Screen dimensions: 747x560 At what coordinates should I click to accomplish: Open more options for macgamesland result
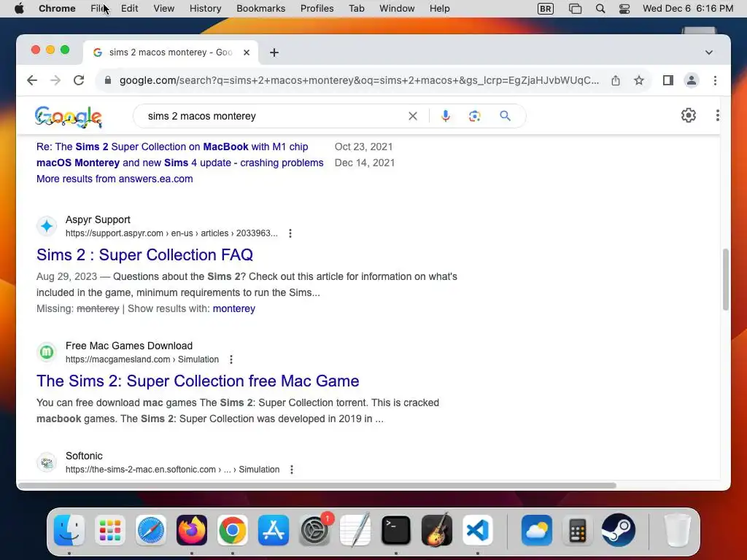tap(231, 359)
